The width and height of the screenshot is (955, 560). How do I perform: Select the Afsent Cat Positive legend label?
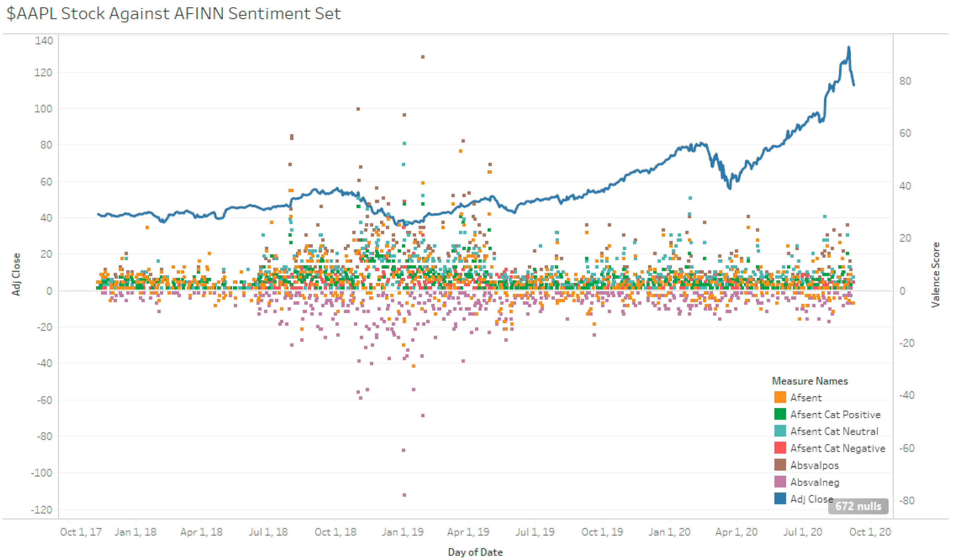pos(835,414)
